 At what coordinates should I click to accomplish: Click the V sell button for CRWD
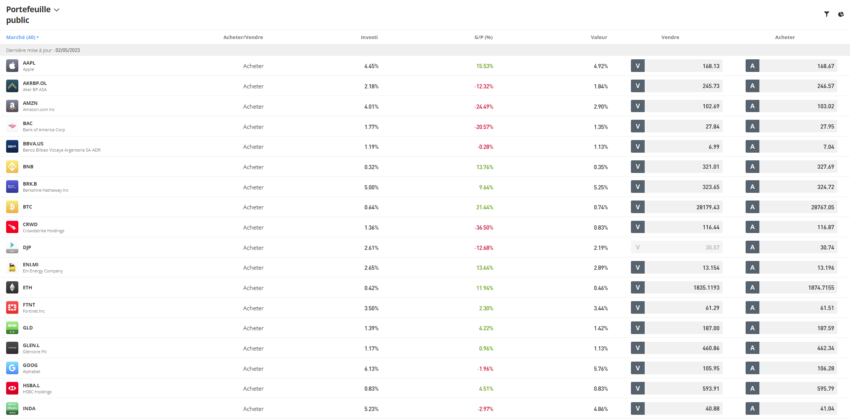[x=638, y=227]
